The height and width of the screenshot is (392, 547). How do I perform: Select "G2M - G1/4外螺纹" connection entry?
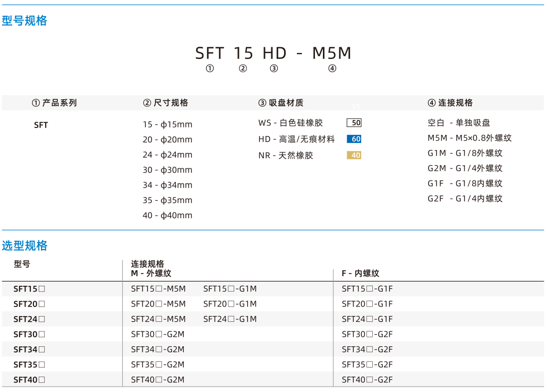[465, 168]
